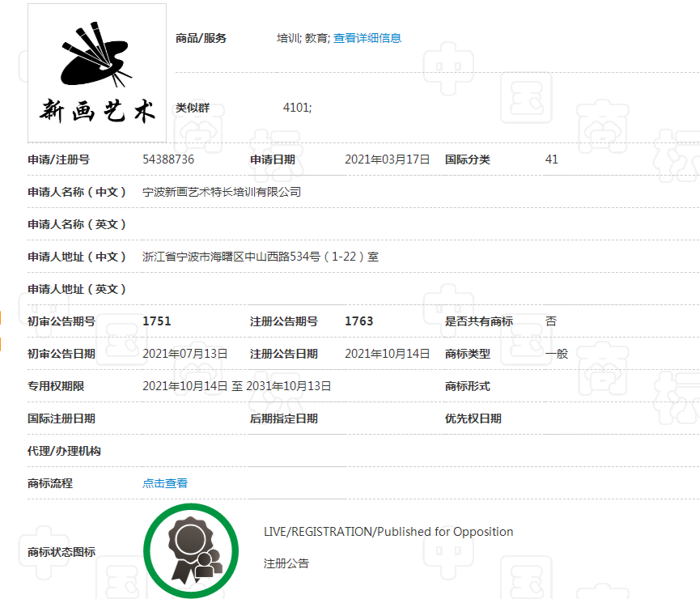The width and height of the screenshot is (700, 599).
Task: Open the 点击查看 trademark process link
Action: [165, 483]
